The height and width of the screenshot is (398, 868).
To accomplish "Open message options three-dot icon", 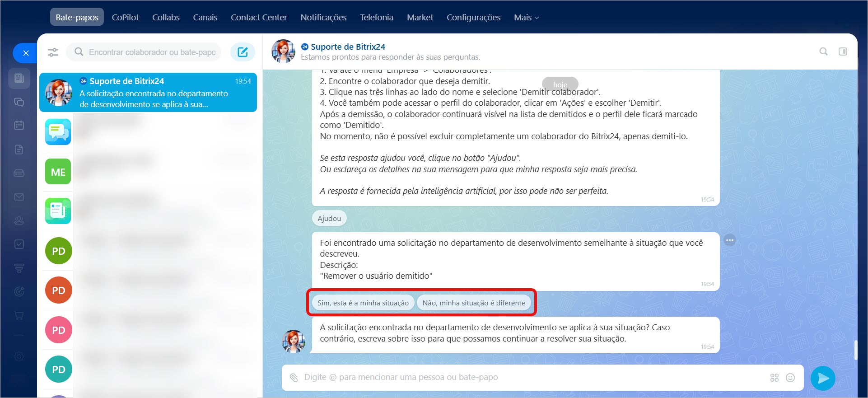I will tap(729, 240).
